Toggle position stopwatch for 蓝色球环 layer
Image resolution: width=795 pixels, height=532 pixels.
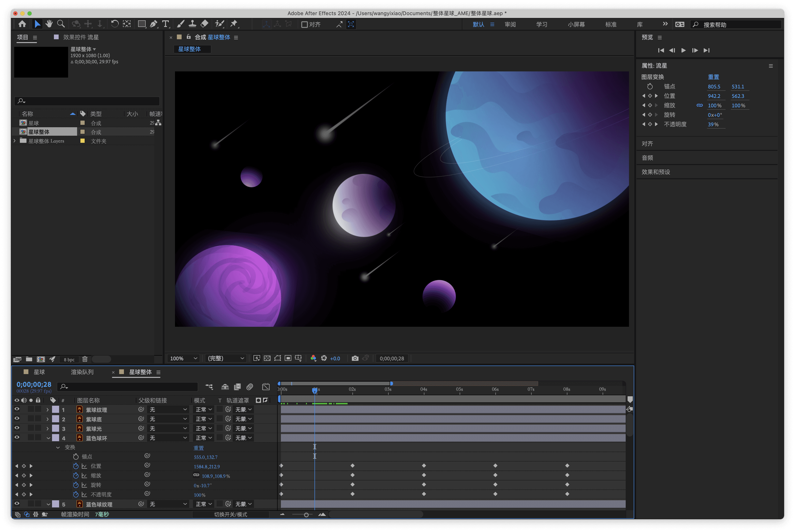coord(76,466)
